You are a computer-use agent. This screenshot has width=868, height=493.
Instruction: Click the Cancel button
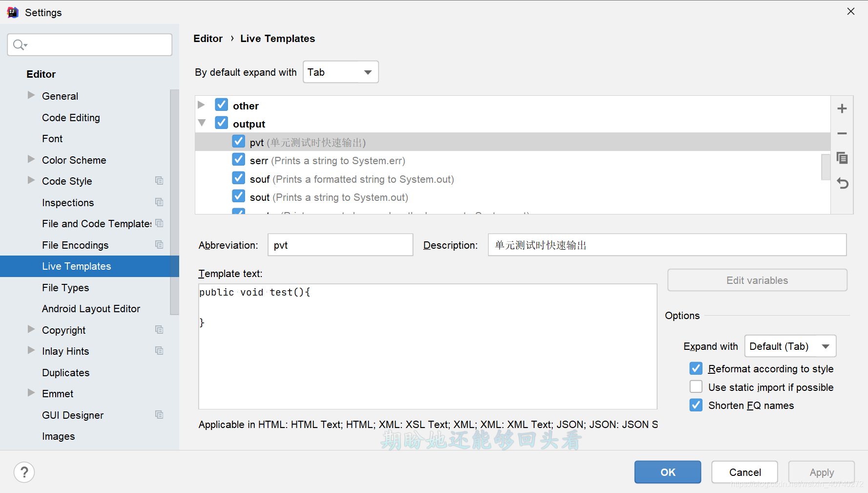(x=744, y=472)
